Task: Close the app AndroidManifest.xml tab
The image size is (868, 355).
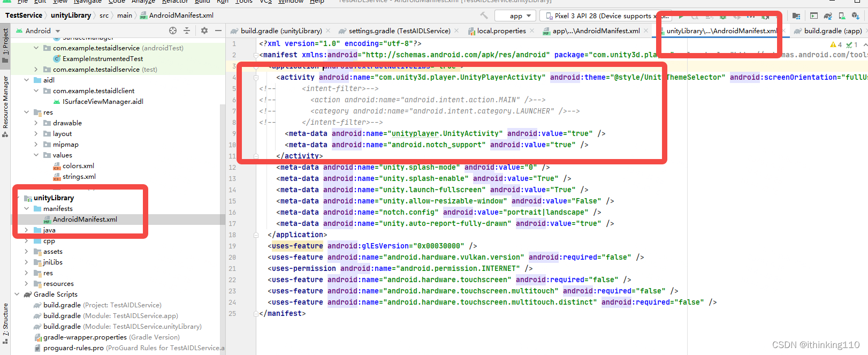Action: pyautogui.click(x=646, y=31)
